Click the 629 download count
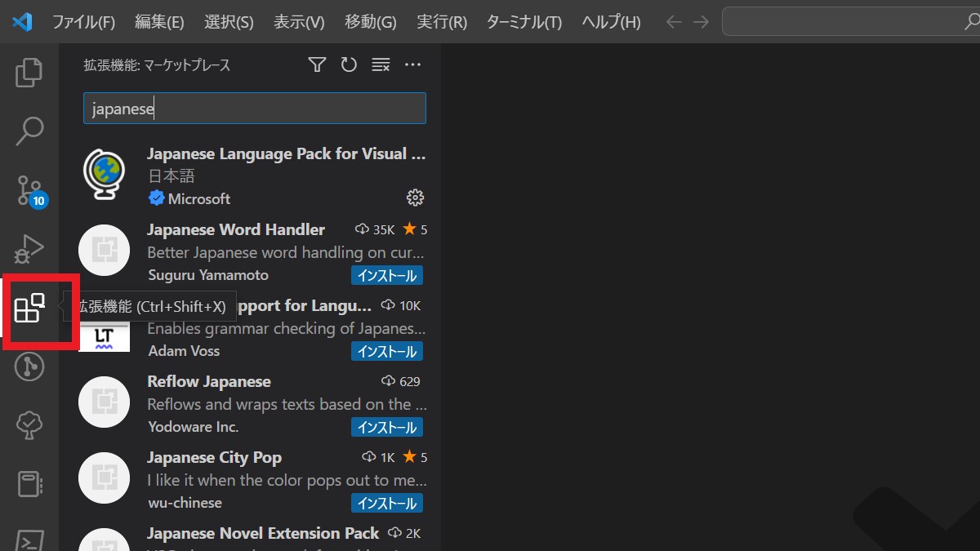The width and height of the screenshot is (980, 551). tap(401, 381)
